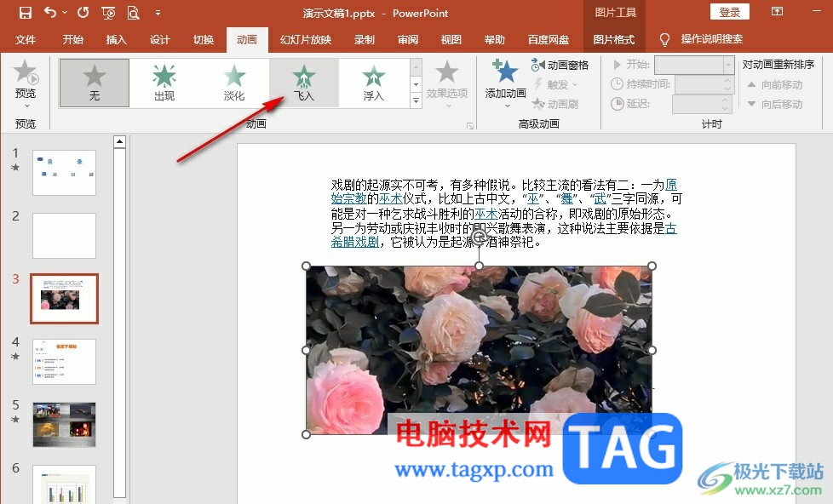Screen dimensions: 833x504
Task: Expand the full animation gallery list
Action: point(416,100)
